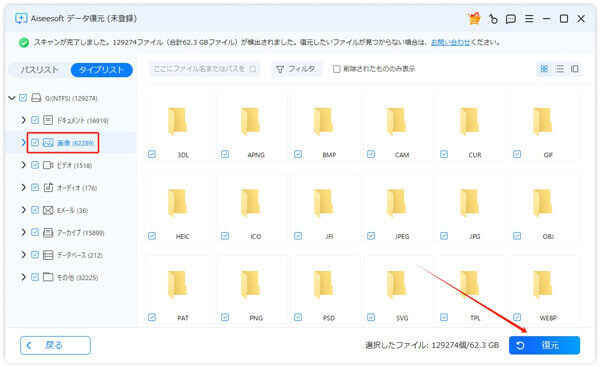This screenshot has height=367, width=600.
Task: Open the HEIC folder
Action: click(177, 203)
